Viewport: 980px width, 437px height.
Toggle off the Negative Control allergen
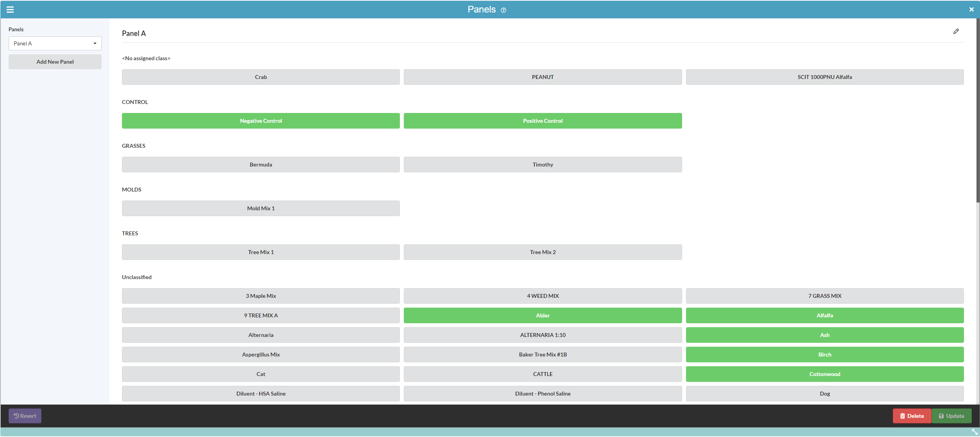[x=261, y=121]
